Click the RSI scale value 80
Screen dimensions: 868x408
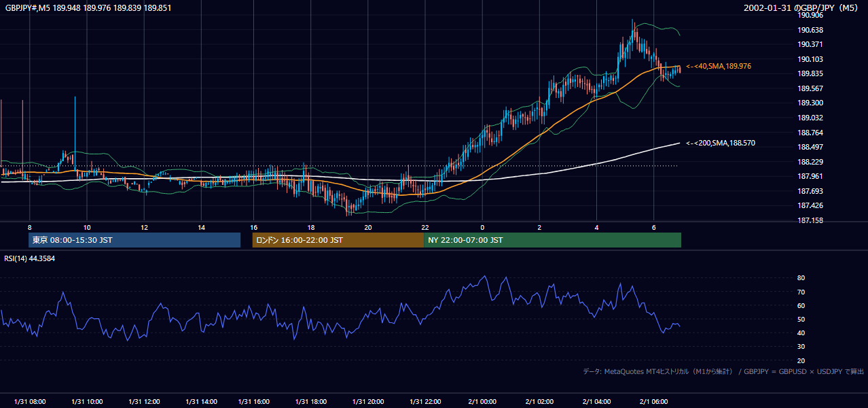click(x=801, y=278)
